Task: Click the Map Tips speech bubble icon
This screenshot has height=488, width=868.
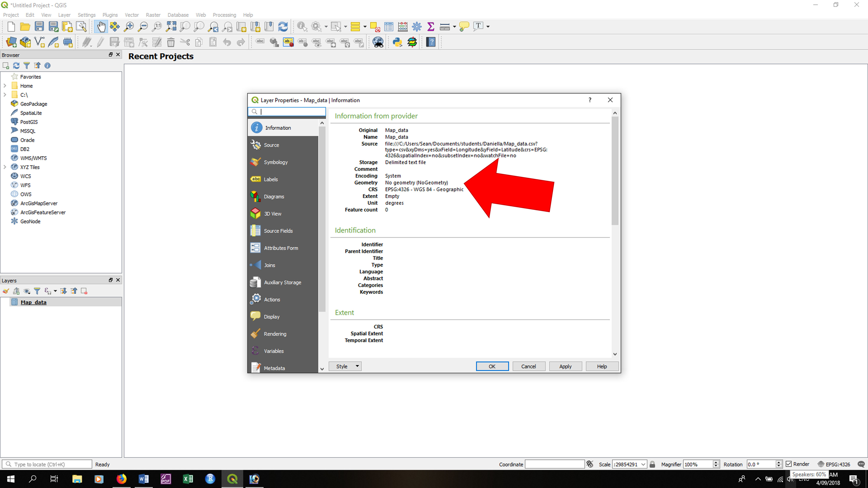Action: 464,27
